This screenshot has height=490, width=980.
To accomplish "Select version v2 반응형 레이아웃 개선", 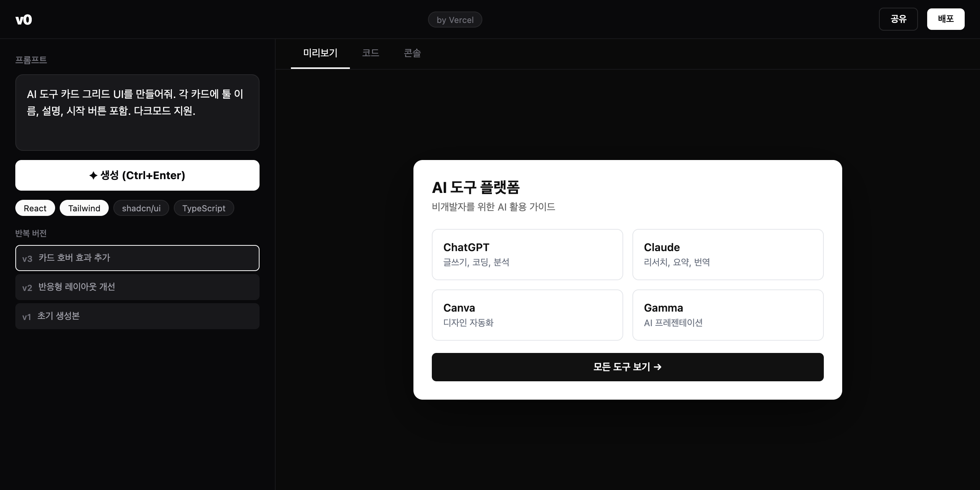I will click(x=137, y=287).
